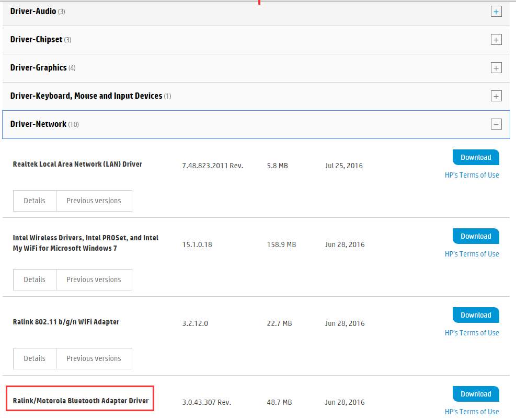The width and height of the screenshot is (516, 420).
Task: Click Driver-Keyboard, Mouse and Input Devices heading
Action: (86, 96)
